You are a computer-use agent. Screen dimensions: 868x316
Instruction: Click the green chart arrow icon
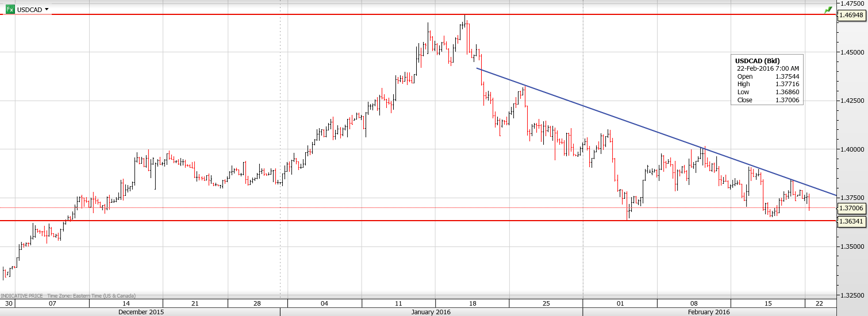point(828,10)
